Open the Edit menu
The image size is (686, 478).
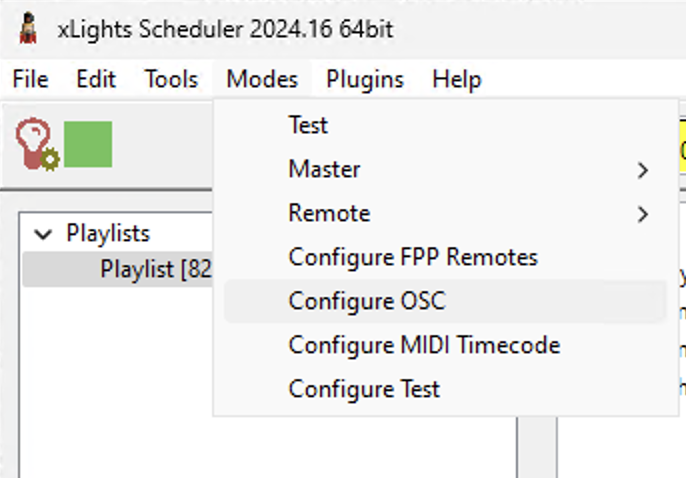(x=96, y=79)
